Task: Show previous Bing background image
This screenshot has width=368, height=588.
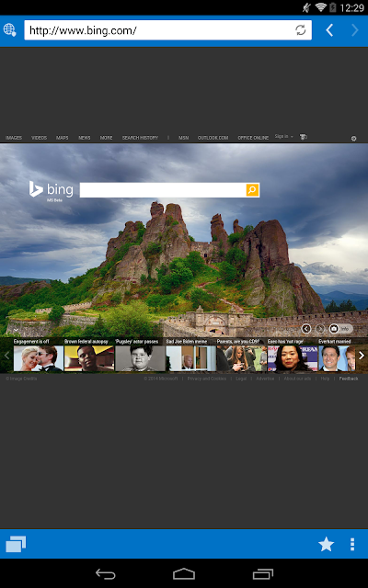Action: 306,329
